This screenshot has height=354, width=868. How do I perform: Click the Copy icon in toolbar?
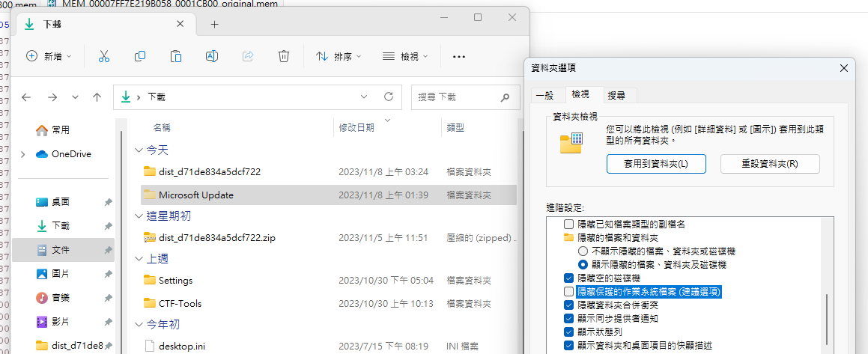[x=140, y=56]
